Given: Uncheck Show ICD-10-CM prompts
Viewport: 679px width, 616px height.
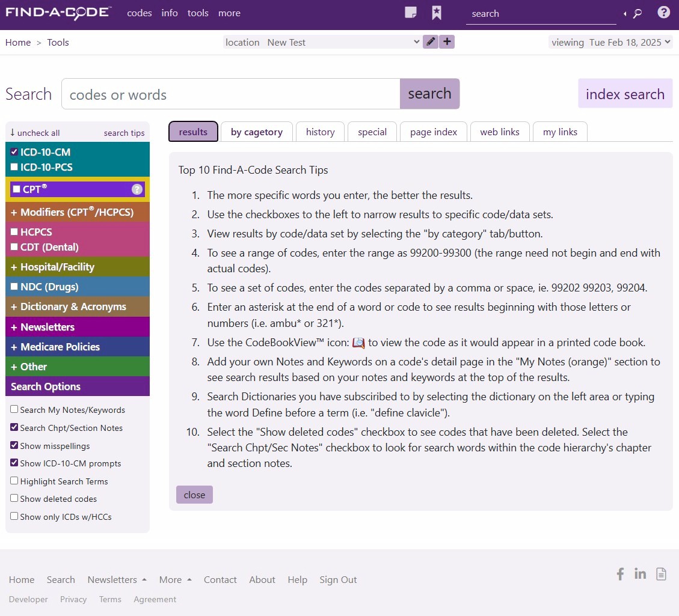Looking at the screenshot, I should pyautogui.click(x=14, y=463).
